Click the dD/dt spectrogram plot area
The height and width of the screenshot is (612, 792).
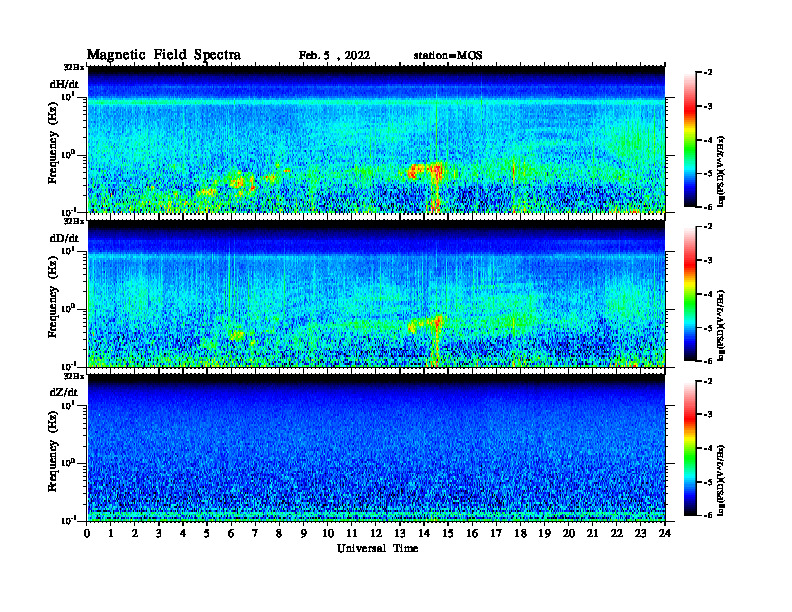[x=376, y=293]
